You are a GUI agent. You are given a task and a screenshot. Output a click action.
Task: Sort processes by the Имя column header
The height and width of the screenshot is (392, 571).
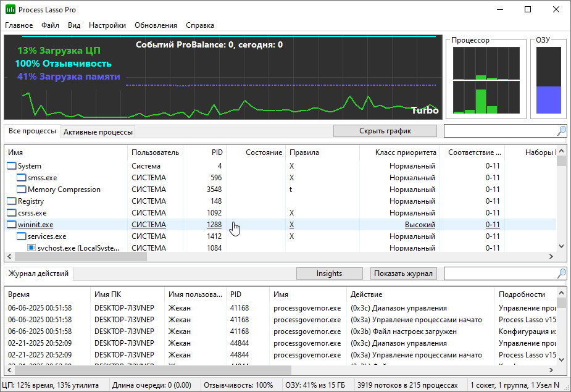[x=66, y=152]
